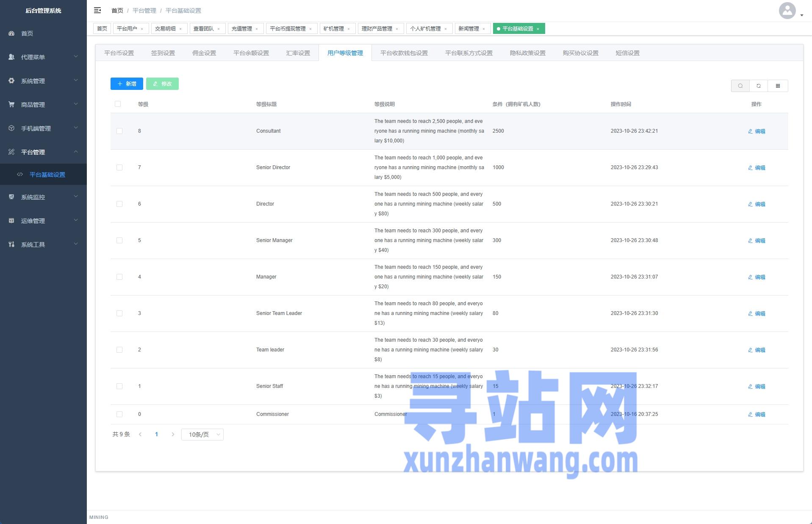Select the Consultant row checkbox

click(119, 131)
